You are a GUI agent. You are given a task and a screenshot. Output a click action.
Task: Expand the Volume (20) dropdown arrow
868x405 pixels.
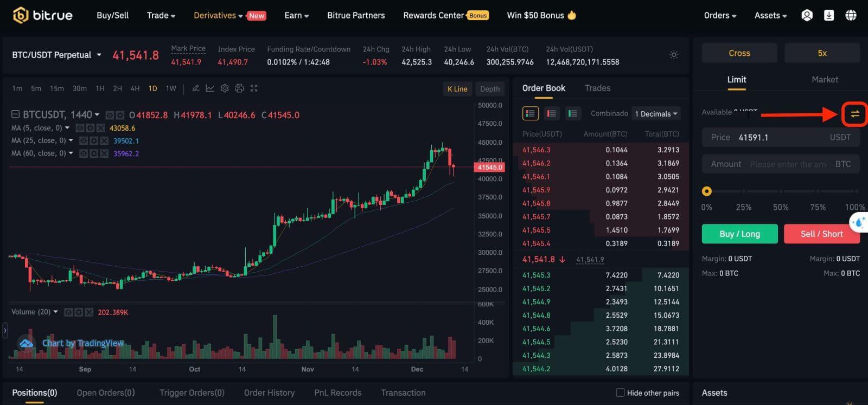tap(55, 312)
